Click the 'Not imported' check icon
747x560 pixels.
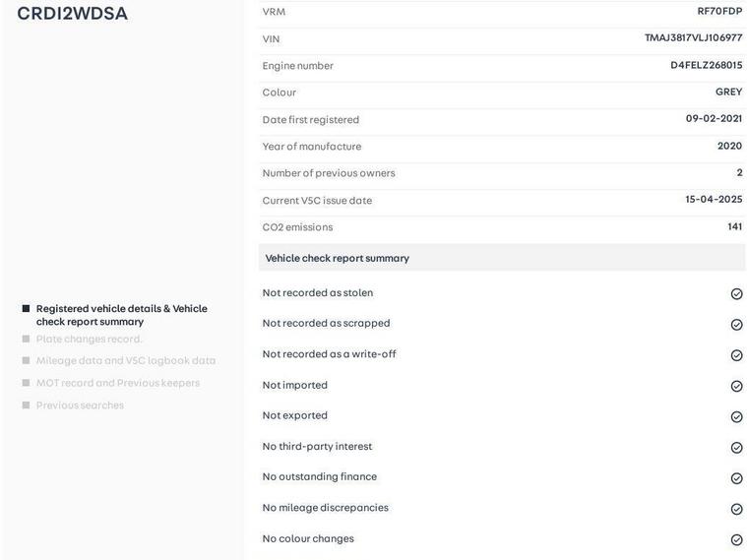point(736,386)
